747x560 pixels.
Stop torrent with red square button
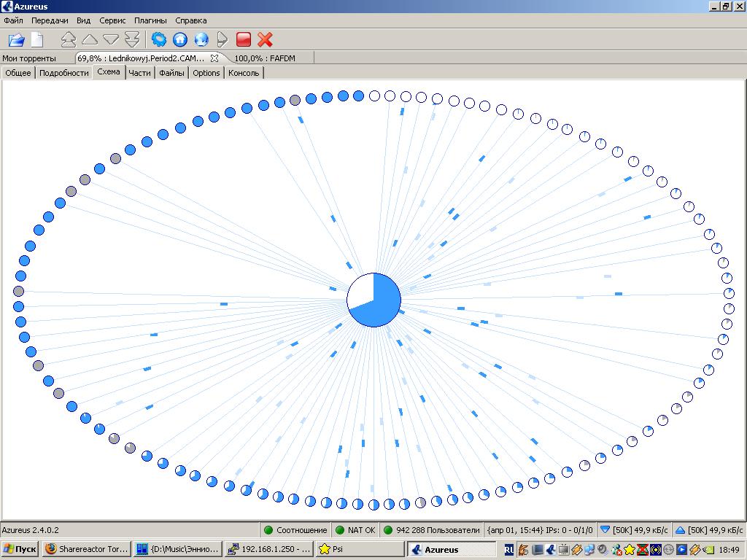tap(244, 39)
